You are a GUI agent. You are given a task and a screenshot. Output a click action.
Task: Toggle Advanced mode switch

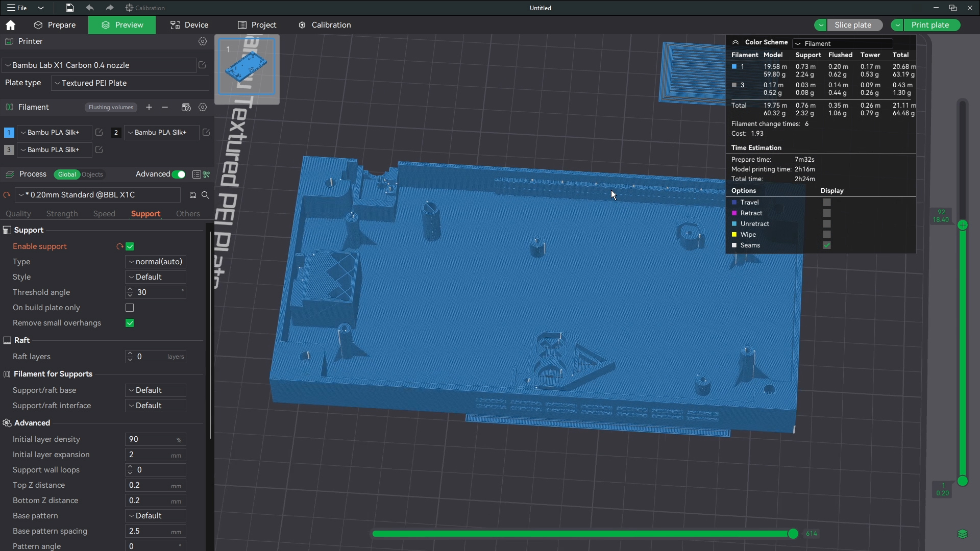coord(178,174)
